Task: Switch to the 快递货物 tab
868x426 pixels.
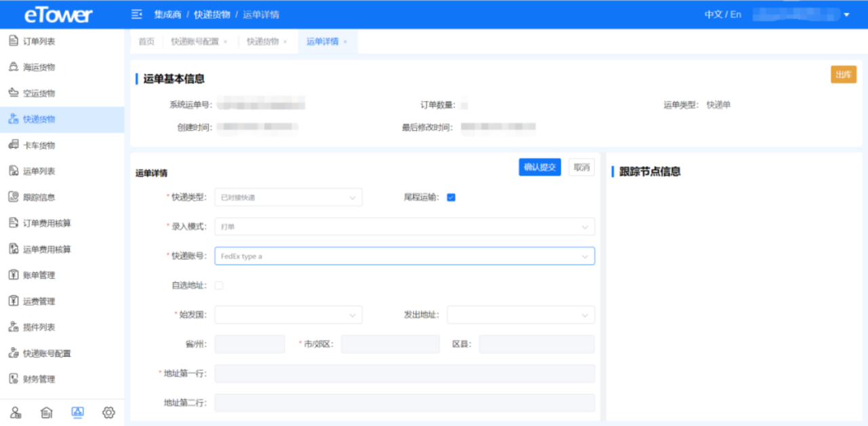Action: pyautogui.click(x=264, y=40)
